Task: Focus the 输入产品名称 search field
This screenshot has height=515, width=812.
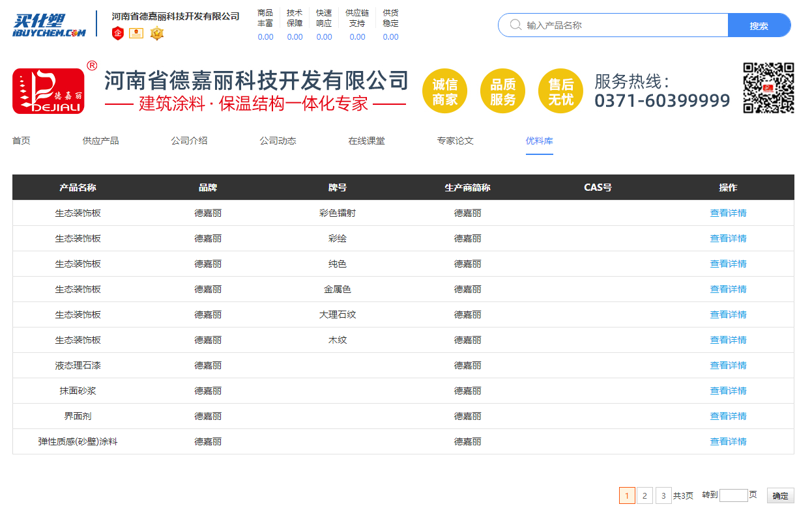Action: tap(613, 25)
